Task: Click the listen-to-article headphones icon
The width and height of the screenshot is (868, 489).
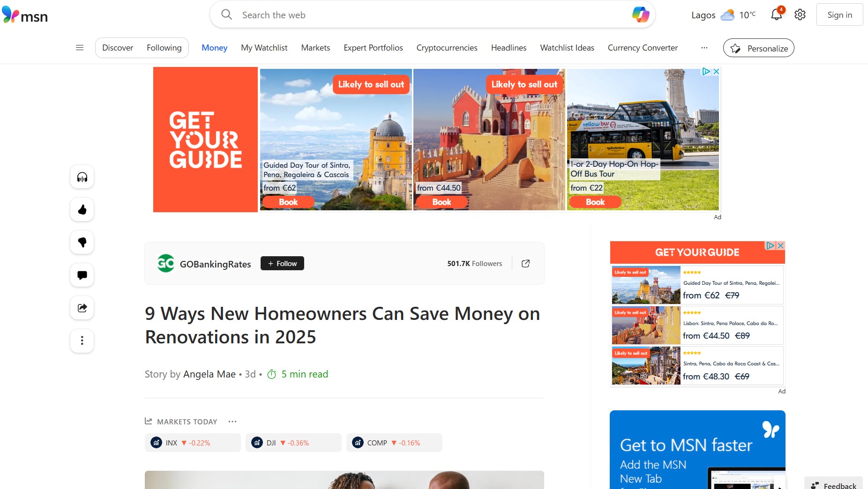Action: (82, 177)
